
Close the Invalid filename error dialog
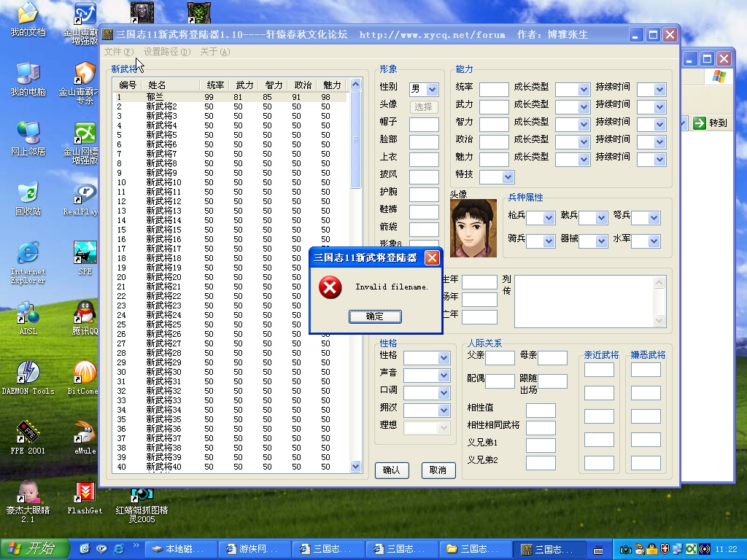click(x=432, y=257)
